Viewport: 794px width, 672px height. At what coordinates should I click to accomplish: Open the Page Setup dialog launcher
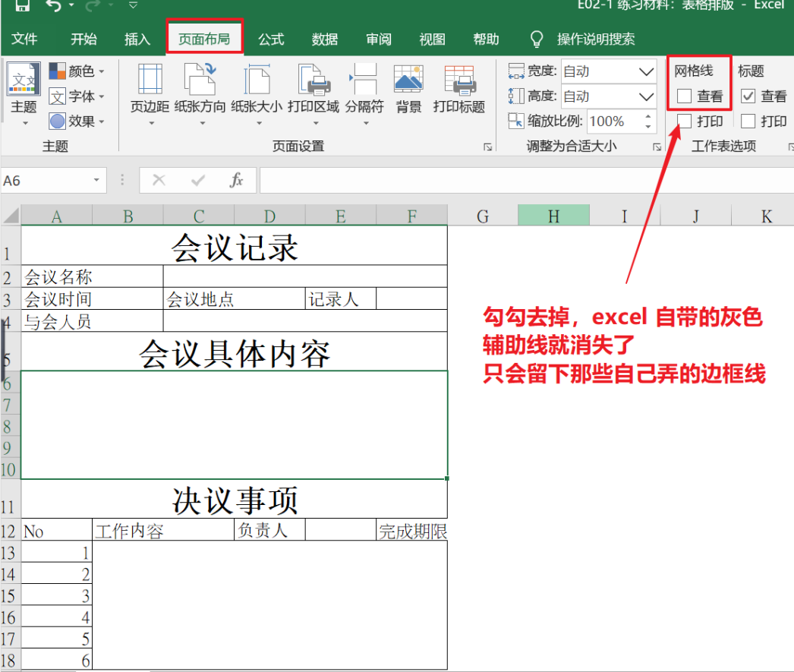[x=487, y=147]
